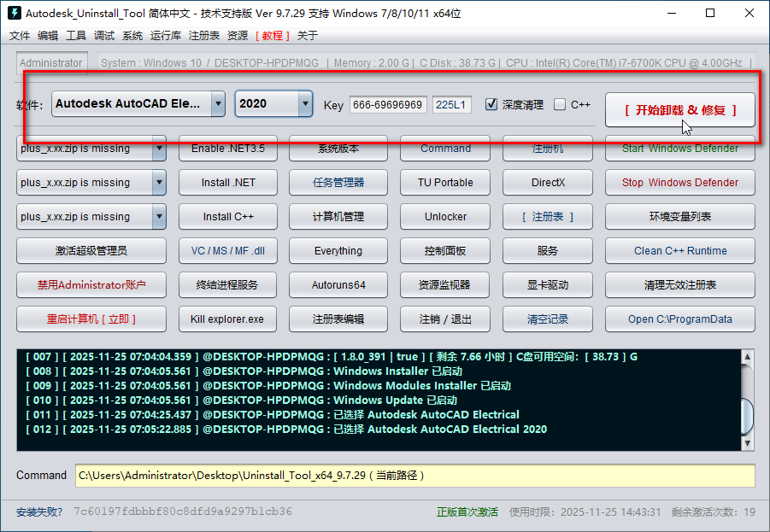The height and width of the screenshot is (532, 770).
Task: Click Stop Windows Defender
Action: click(x=680, y=183)
